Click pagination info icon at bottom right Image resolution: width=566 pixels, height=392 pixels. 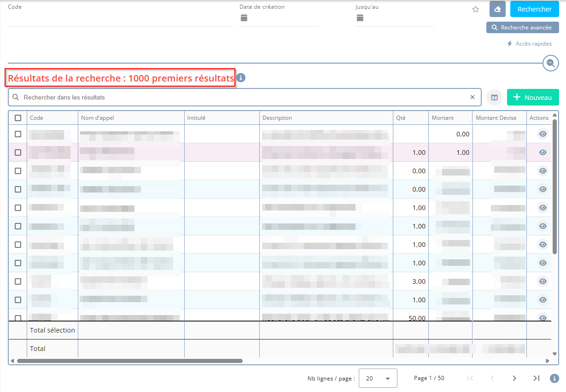554,378
